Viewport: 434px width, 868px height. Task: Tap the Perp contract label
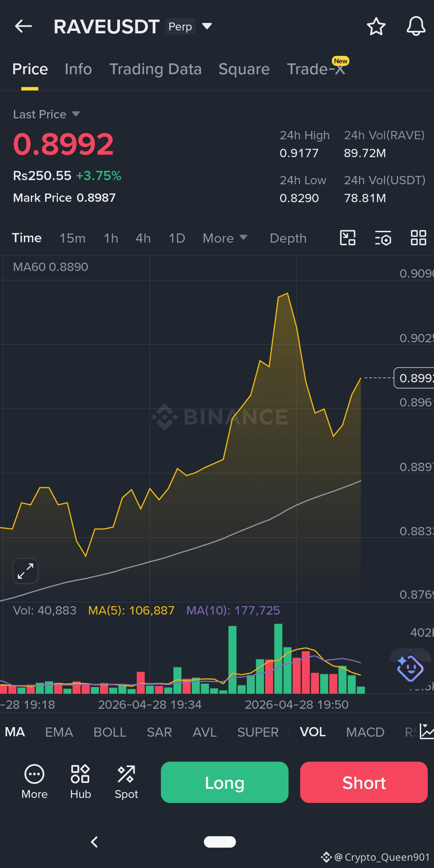click(x=180, y=27)
